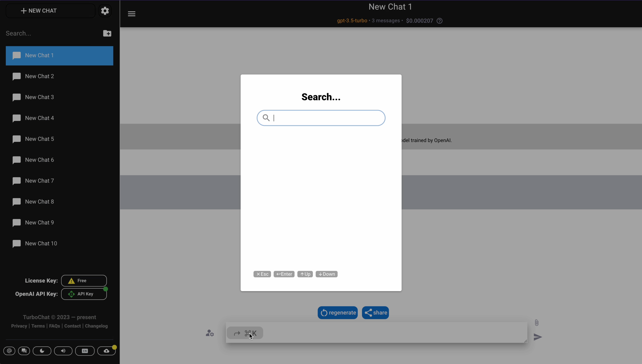Click the chat bubbles feedback icon
642x364 pixels.
24,351
